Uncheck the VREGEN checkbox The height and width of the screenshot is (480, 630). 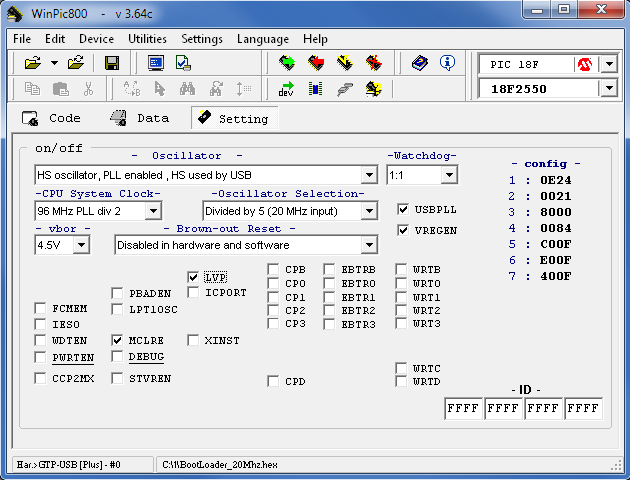(403, 230)
